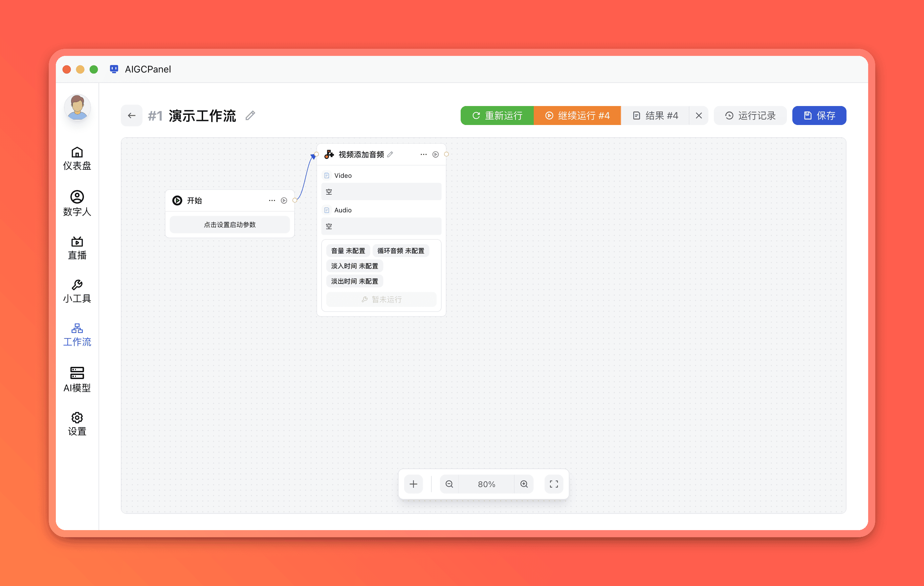Image resolution: width=924 pixels, height=586 pixels.
Task: Click the 继续运行 #4 orange button
Action: (x=577, y=116)
